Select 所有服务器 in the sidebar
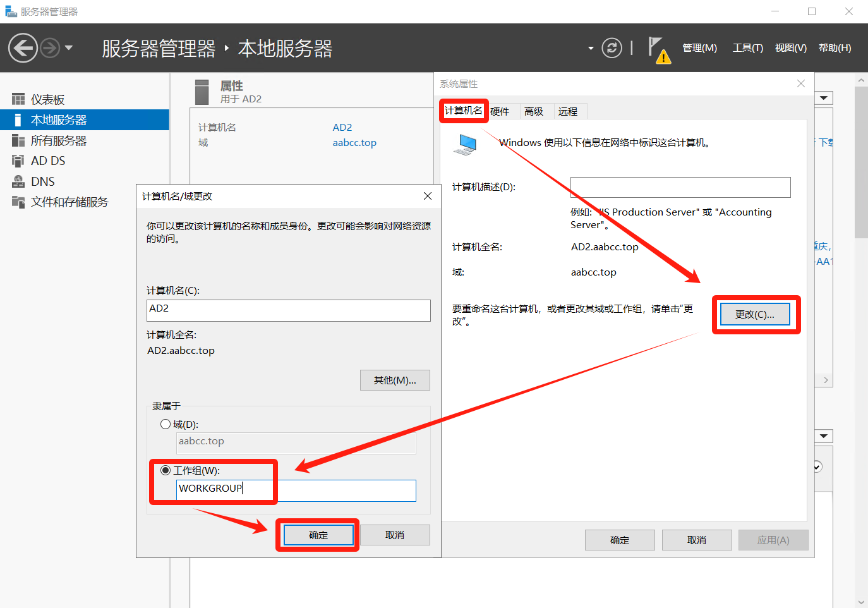The height and width of the screenshot is (608, 868). pyautogui.click(x=58, y=141)
